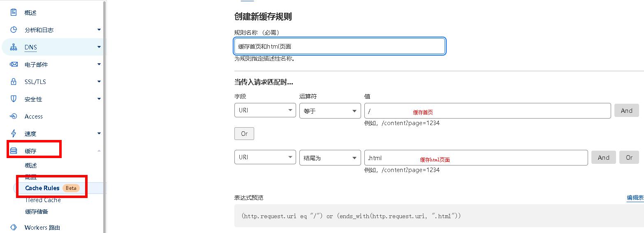Open 缓存储备 menu item
The height and width of the screenshot is (233, 644).
click(x=37, y=212)
